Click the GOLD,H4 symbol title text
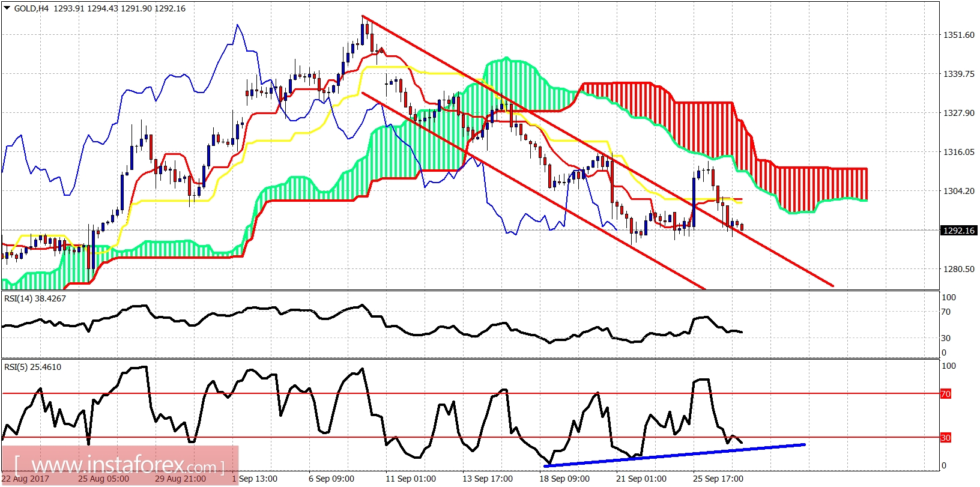This screenshot has width=980, height=487. 31,8
